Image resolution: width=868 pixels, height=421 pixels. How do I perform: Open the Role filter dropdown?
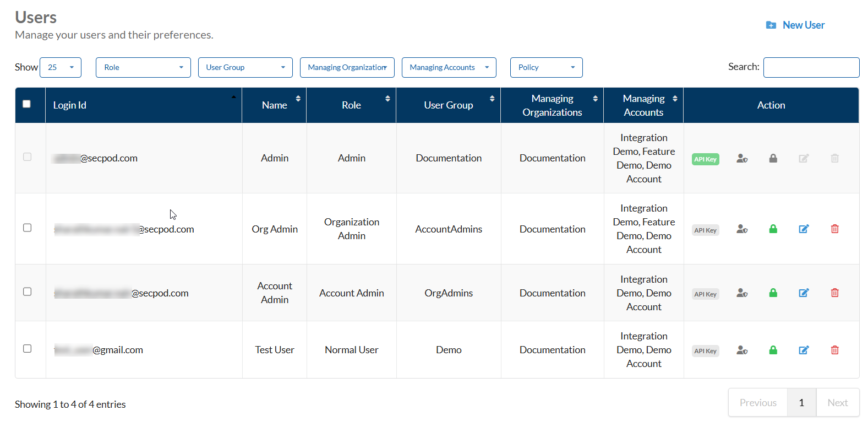pyautogui.click(x=143, y=68)
